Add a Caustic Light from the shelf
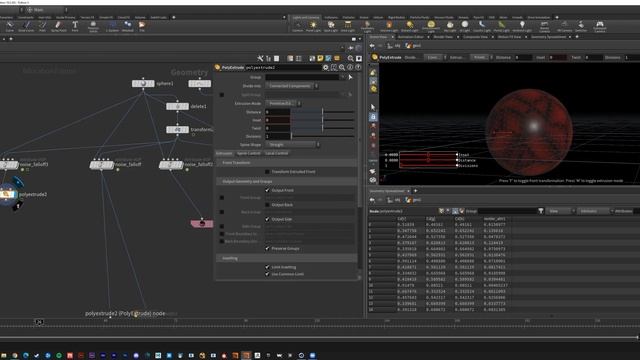Screen dimensions: 640x360 [482, 27]
